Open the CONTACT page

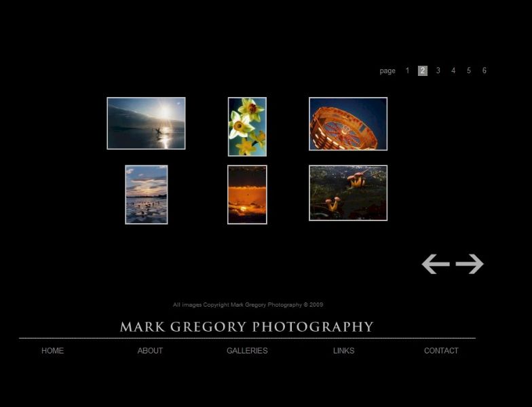click(x=441, y=351)
